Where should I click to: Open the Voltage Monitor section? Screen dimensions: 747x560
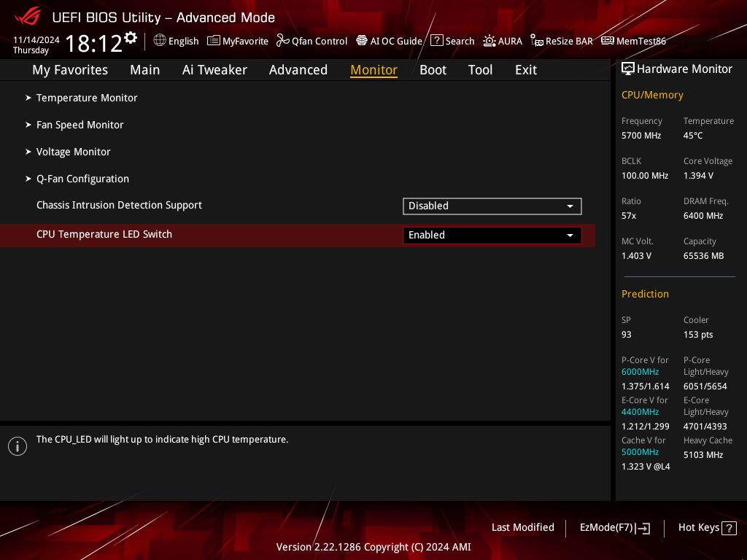73,152
